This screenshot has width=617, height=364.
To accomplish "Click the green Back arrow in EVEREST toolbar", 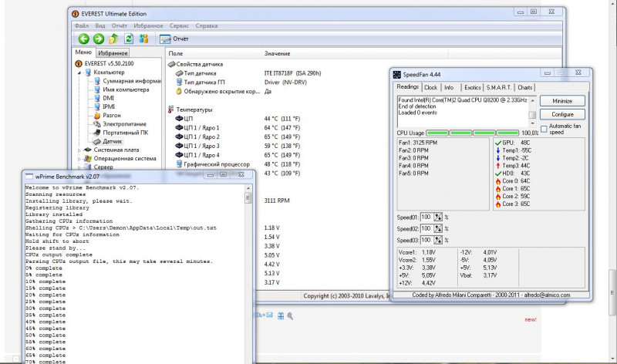I will tap(83, 39).
